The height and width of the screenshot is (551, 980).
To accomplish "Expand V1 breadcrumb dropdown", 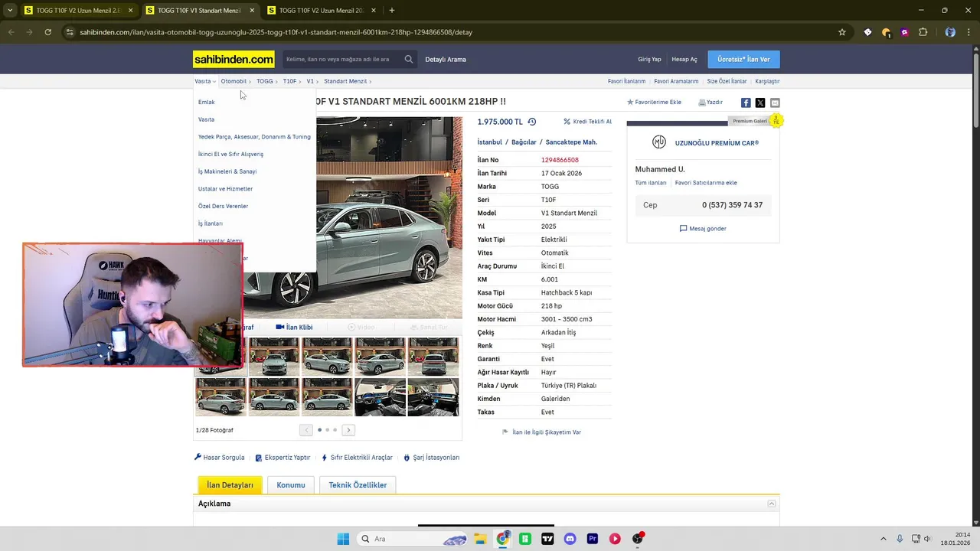I will [x=312, y=81].
